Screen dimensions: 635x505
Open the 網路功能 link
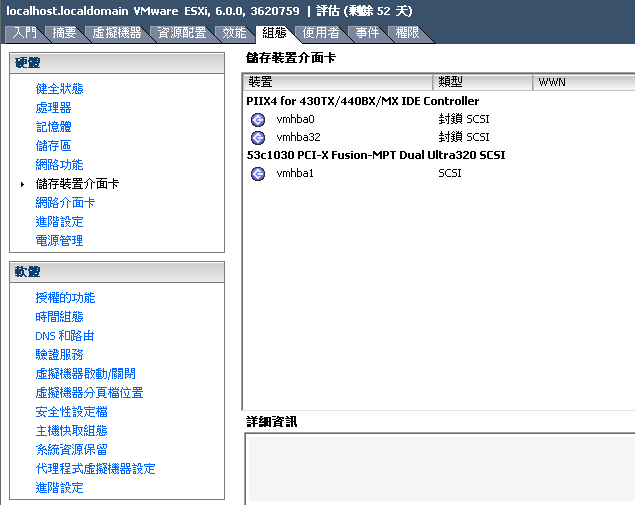pyautogui.click(x=60, y=164)
